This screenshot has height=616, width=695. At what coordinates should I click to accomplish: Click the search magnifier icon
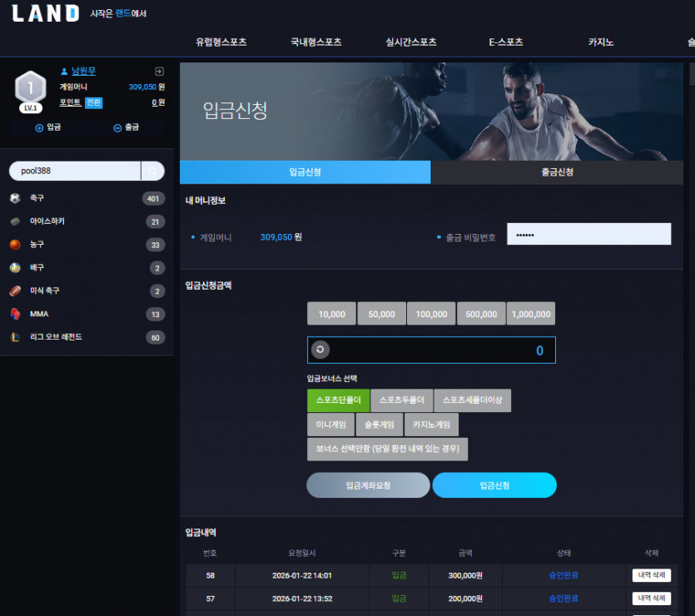[152, 171]
